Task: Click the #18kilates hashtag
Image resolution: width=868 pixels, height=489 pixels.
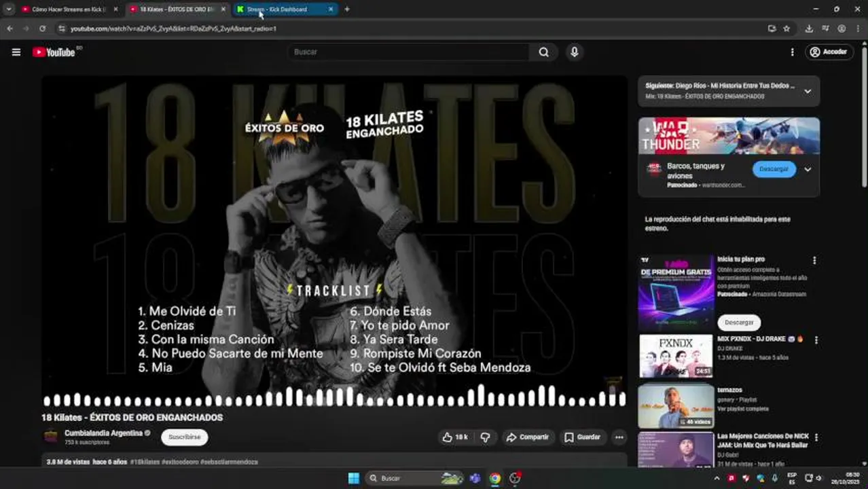Action: 145,462
